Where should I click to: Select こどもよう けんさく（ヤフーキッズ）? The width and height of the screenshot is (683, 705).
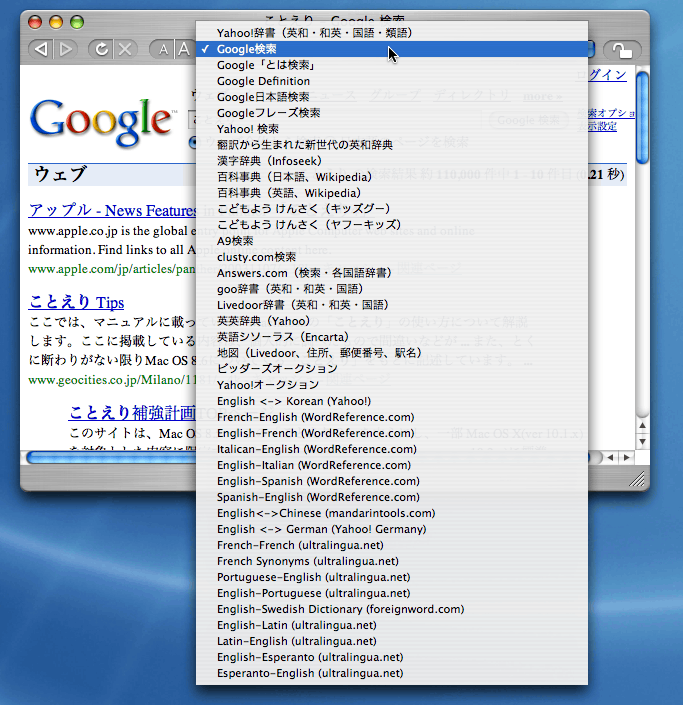pyautogui.click(x=392, y=225)
